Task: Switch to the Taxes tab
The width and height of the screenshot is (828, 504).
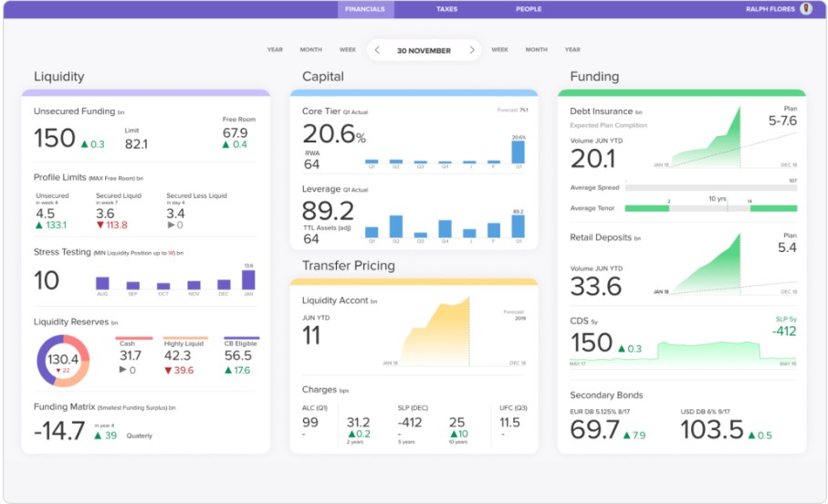Action: tap(446, 9)
